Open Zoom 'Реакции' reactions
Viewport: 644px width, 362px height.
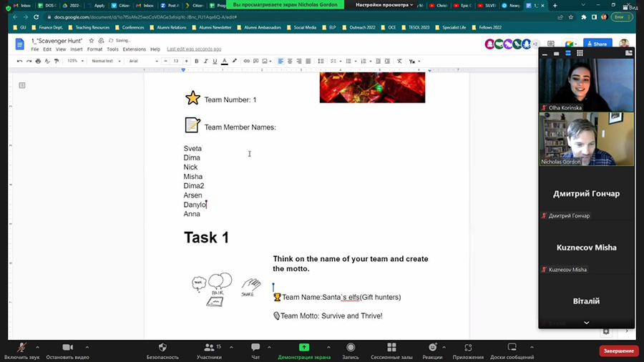click(x=432, y=351)
